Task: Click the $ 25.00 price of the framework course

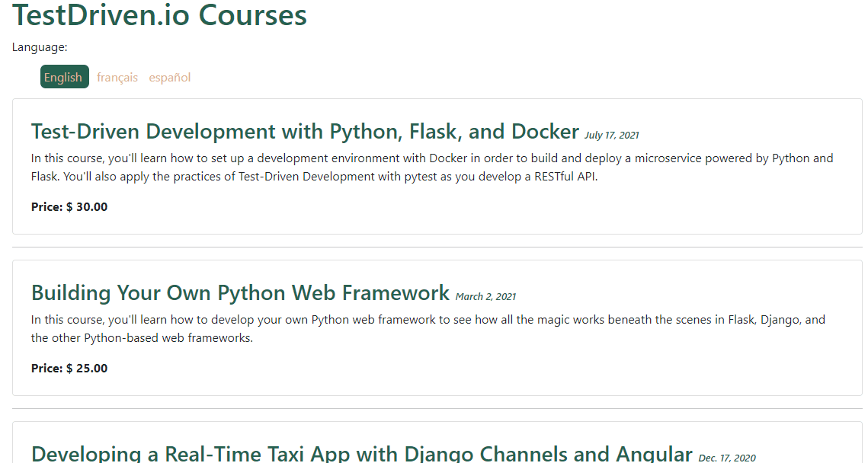Action: [86, 368]
